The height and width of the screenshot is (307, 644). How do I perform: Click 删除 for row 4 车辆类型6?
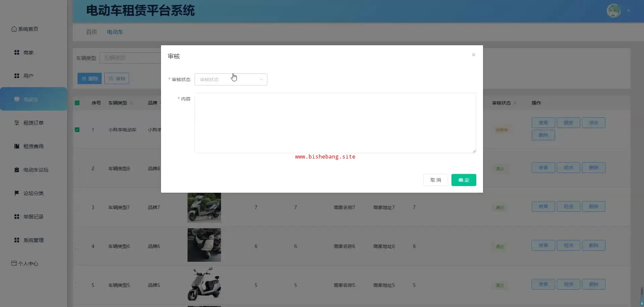coord(594,245)
